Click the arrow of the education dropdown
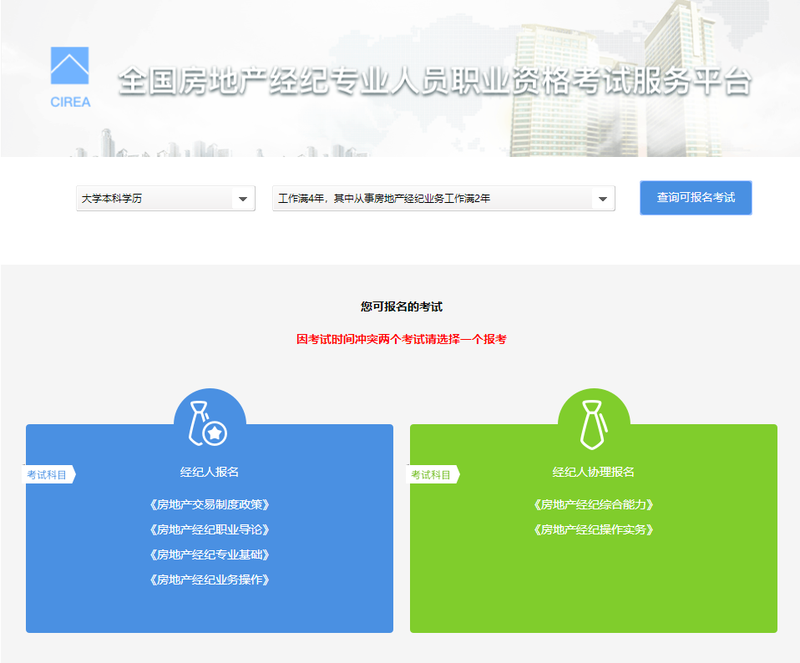This screenshot has width=800, height=663. (x=243, y=200)
